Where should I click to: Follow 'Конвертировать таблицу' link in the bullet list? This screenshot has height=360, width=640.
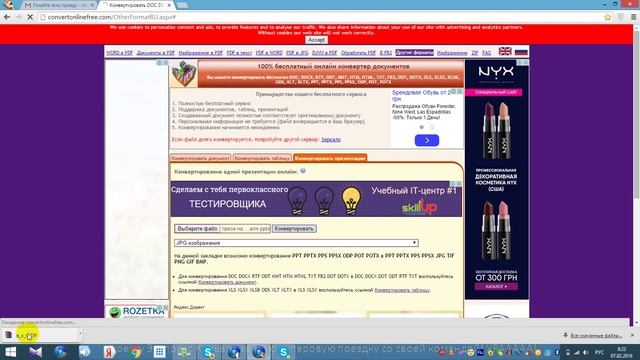[402, 290]
